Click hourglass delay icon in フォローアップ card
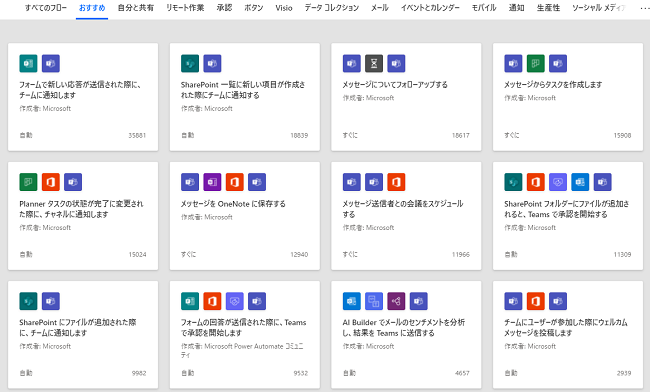Image resolution: width=650 pixels, height=392 pixels. 374,63
